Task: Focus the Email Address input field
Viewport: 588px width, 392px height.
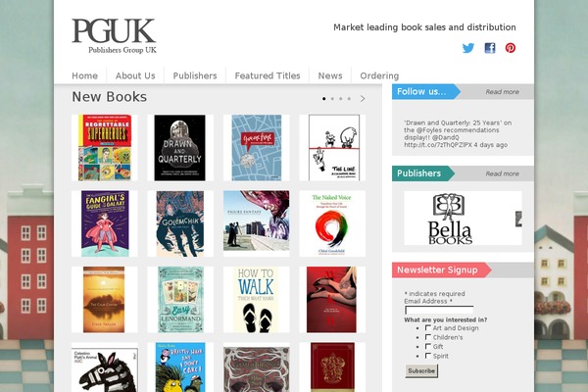Action: coord(439,310)
